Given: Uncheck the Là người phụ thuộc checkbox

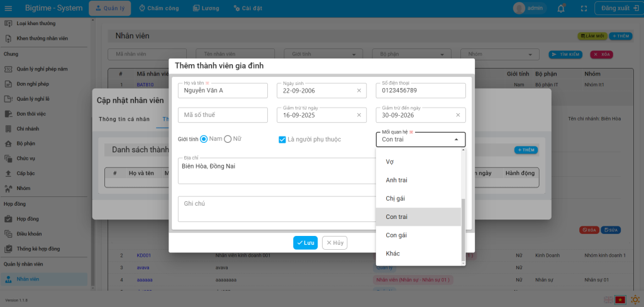Looking at the screenshot, I should pyautogui.click(x=282, y=139).
